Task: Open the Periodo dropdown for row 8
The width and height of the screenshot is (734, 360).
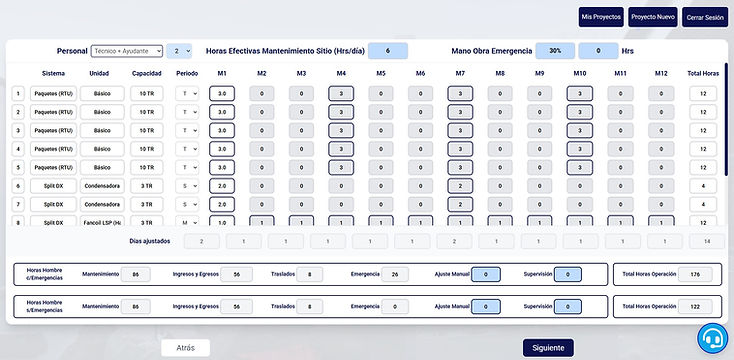Action: [x=187, y=221]
